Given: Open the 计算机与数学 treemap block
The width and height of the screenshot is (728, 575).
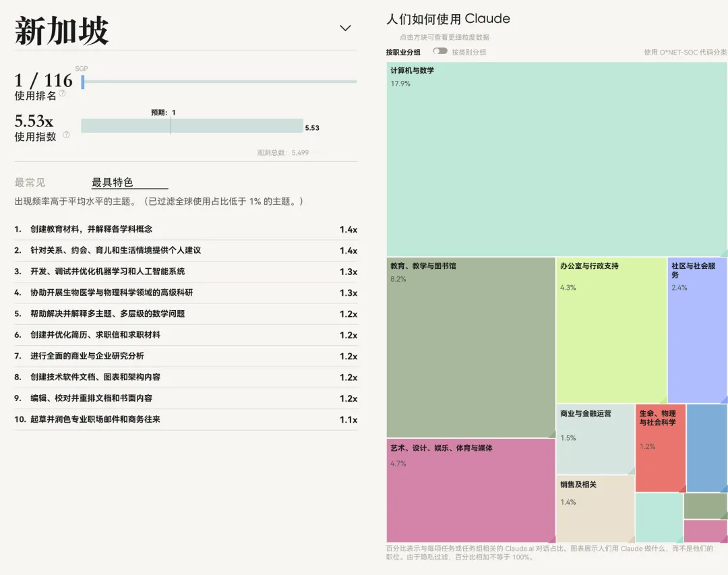Looking at the screenshot, I should [x=557, y=159].
